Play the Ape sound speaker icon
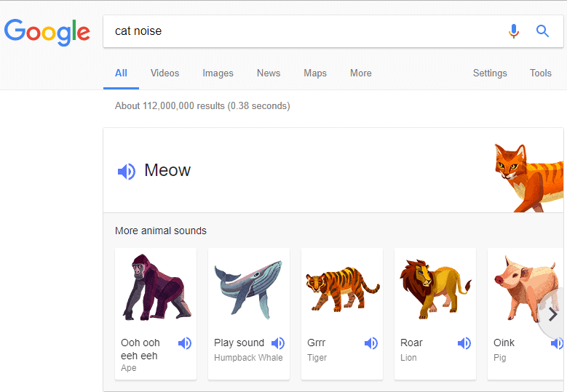This screenshot has width=567, height=392. pos(185,343)
